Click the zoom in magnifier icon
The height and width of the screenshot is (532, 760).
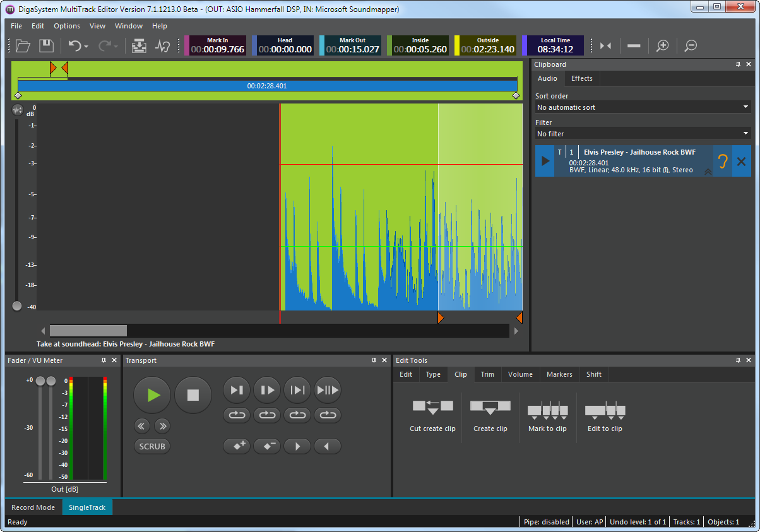pyautogui.click(x=662, y=45)
